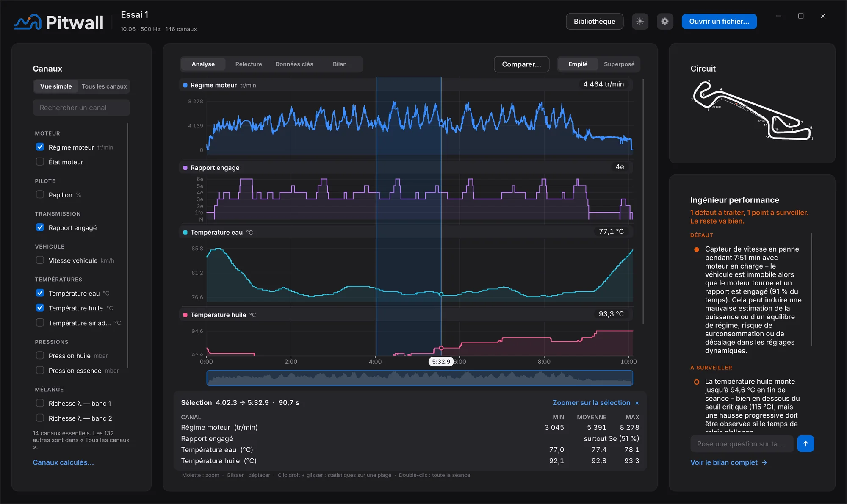The width and height of the screenshot is (847, 504).
Task: Open the Bibliothèque
Action: pos(595,21)
